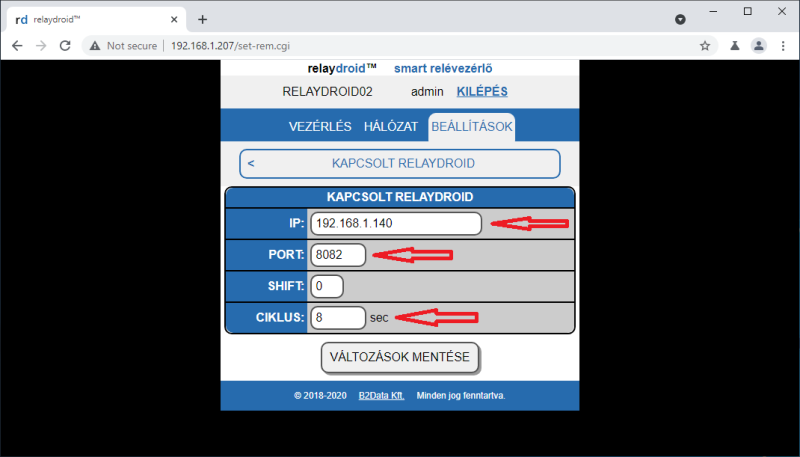
Task: Click the browser forward arrow
Action: (41, 46)
